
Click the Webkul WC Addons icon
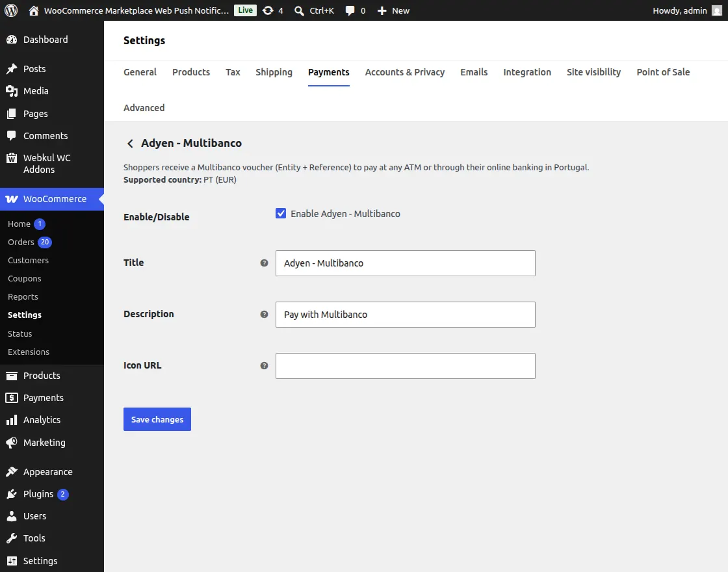coord(12,159)
